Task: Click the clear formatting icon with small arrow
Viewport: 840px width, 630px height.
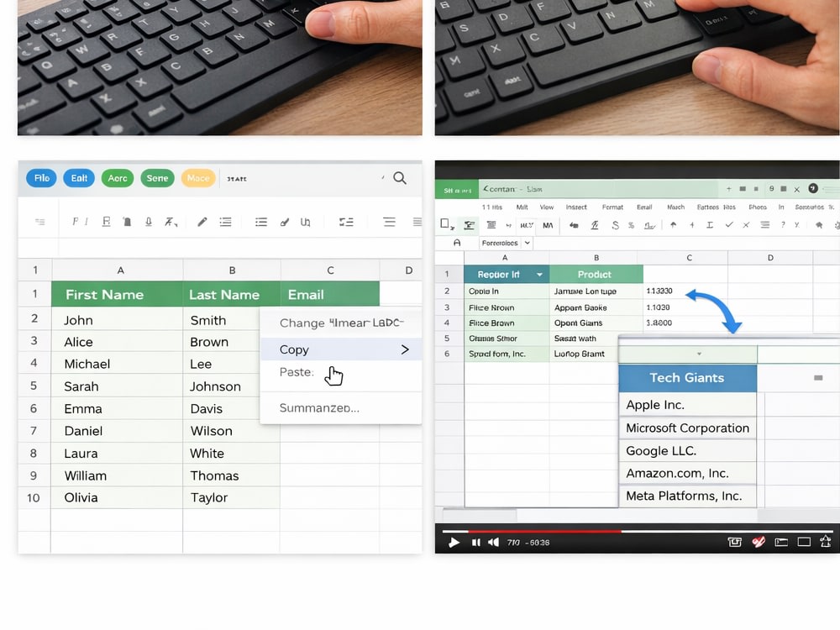Action: pos(171,222)
